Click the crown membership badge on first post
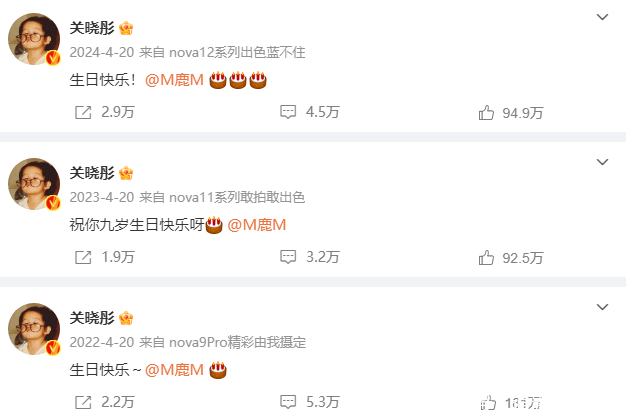Image resolution: width=626 pixels, height=417 pixels. click(x=126, y=28)
